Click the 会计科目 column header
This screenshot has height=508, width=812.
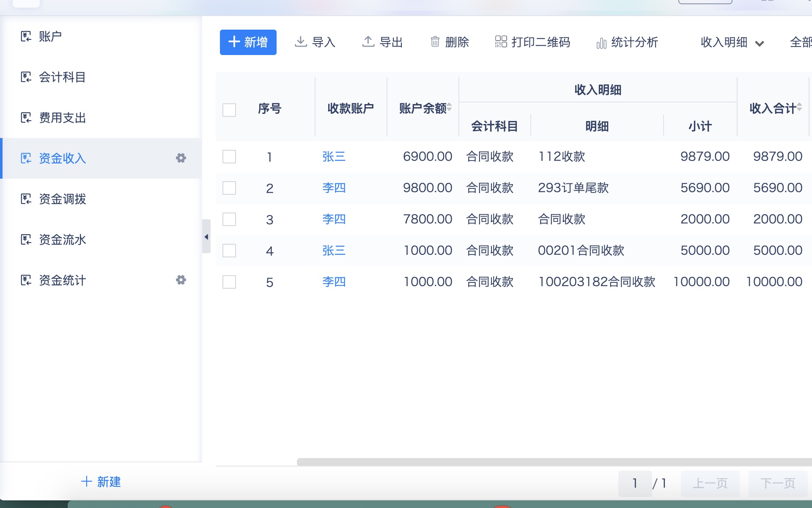point(494,126)
